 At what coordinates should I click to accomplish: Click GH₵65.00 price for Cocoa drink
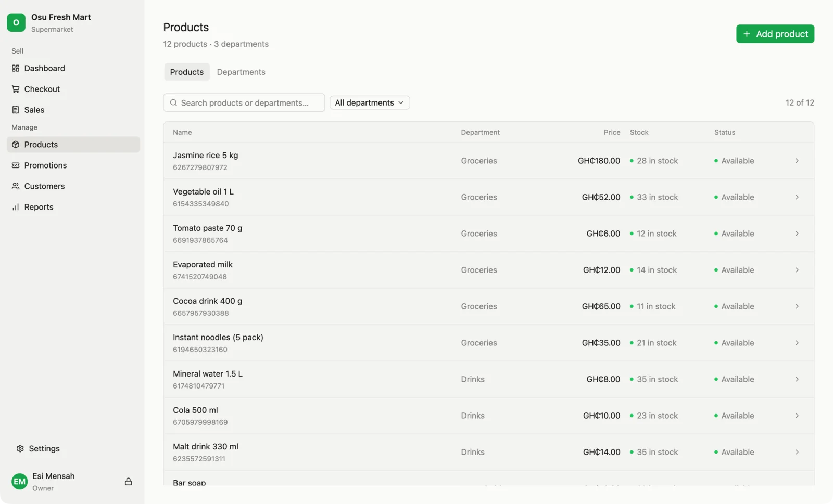[x=601, y=306]
